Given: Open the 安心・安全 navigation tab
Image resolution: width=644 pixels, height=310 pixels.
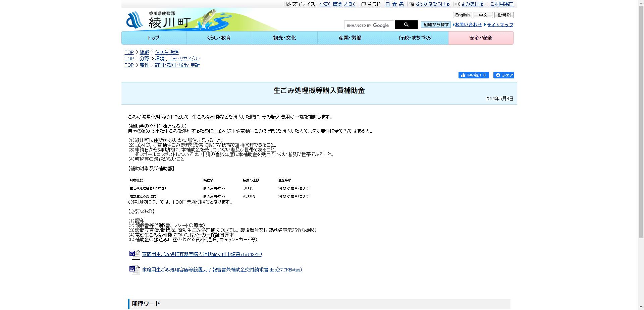Looking at the screenshot, I should pyautogui.click(x=481, y=38).
